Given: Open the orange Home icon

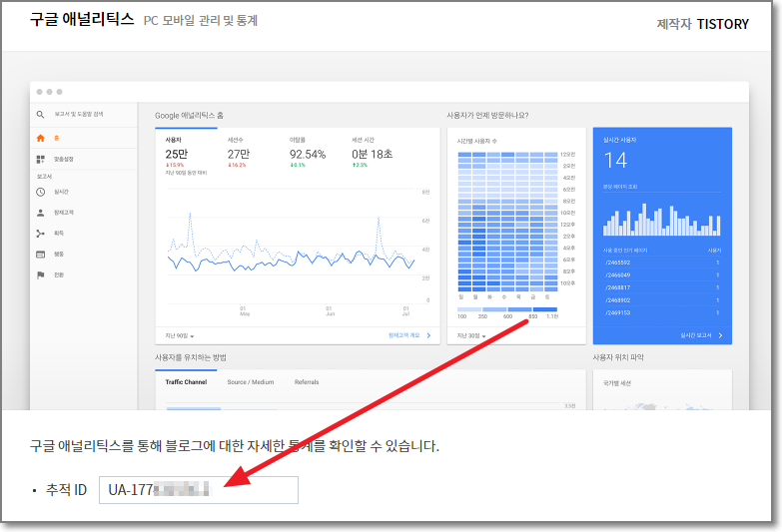Looking at the screenshot, I should (41, 138).
